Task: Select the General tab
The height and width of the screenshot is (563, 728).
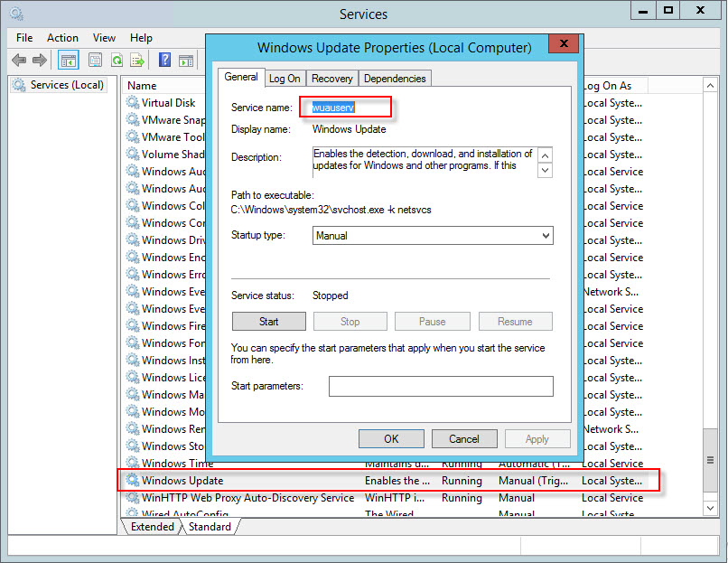Action: 241,77
